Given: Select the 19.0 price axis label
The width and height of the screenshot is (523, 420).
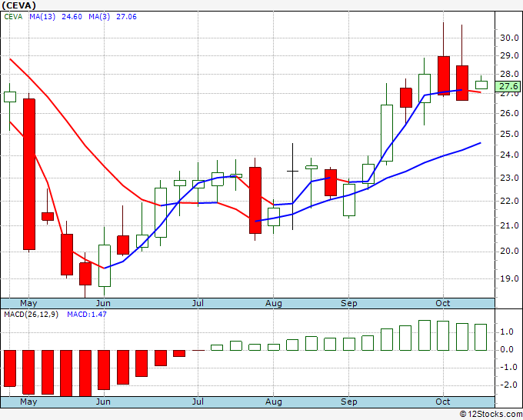Looking at the screenshot, I should (509, 278).
